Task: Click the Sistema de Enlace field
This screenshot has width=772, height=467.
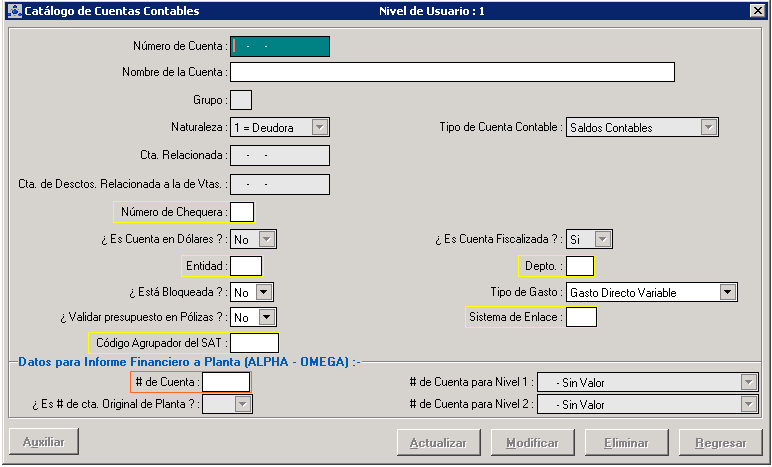Action: (x=581, y=317)
